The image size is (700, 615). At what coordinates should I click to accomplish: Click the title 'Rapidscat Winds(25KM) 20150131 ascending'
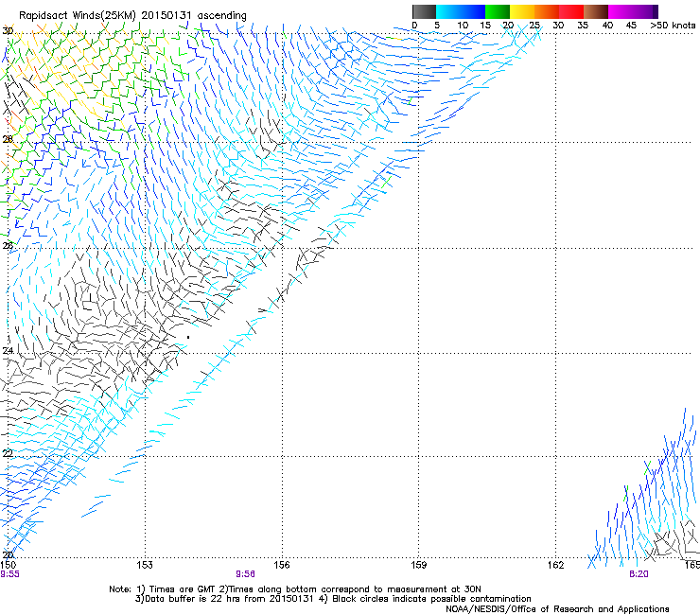click(x=132, y=15)
